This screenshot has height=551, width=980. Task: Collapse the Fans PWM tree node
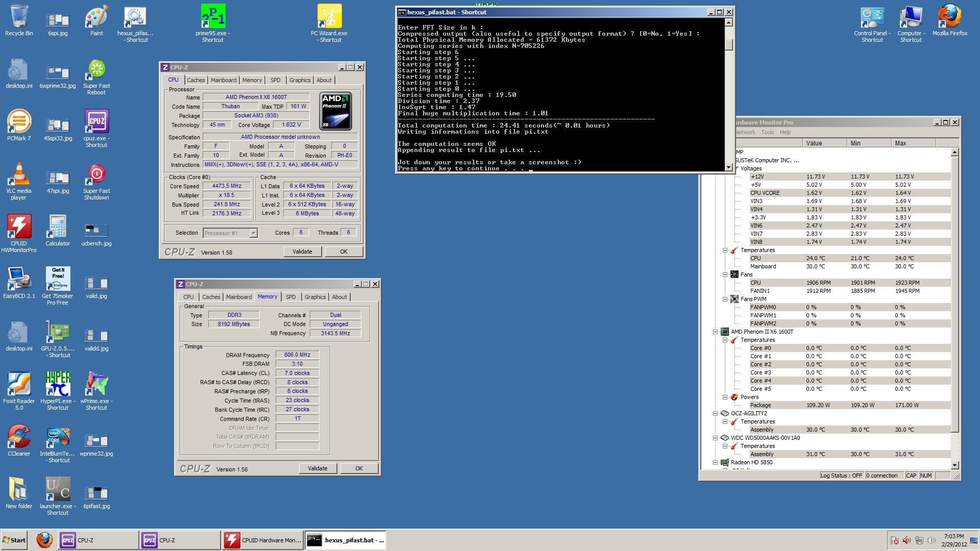[725, 299]
